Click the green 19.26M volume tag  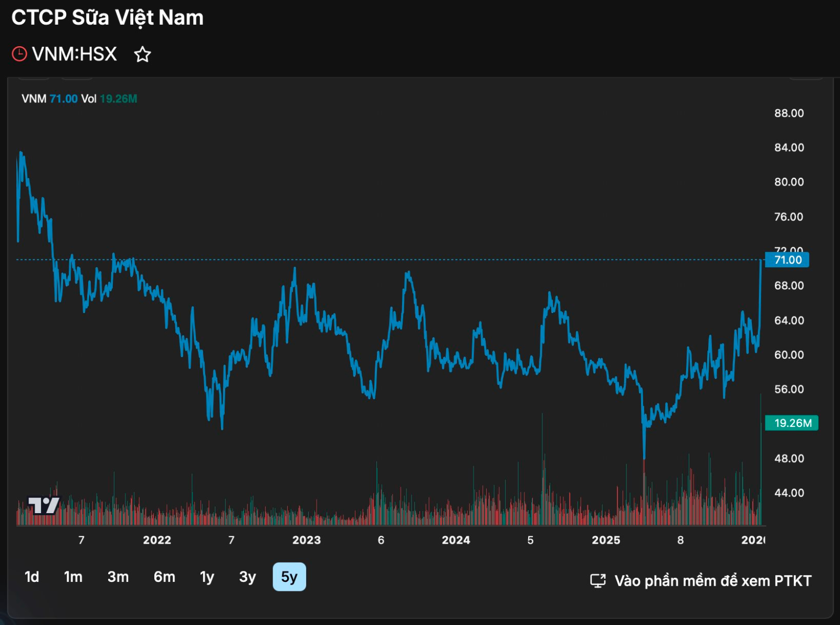coord(792,423)
